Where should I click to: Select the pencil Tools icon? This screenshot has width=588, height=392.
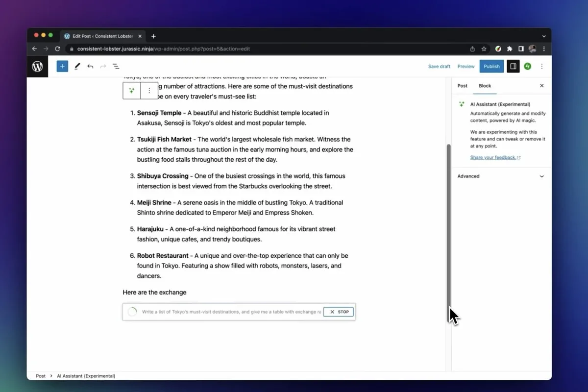[77, 66]
